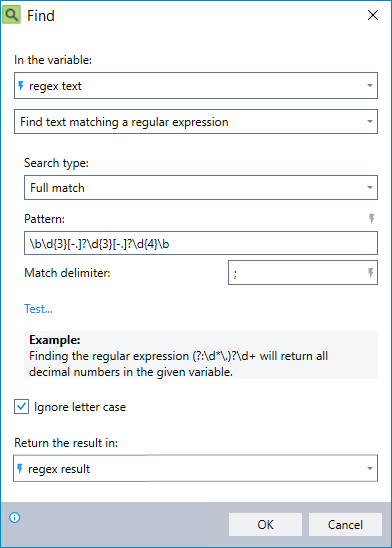Open the Find text matching operation dropdown
This screenshot has width=392, height=548.
(196, 122)
